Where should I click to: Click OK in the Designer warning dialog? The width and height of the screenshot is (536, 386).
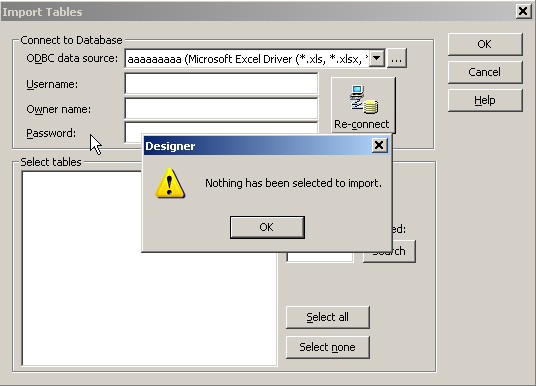click(267, 227)
